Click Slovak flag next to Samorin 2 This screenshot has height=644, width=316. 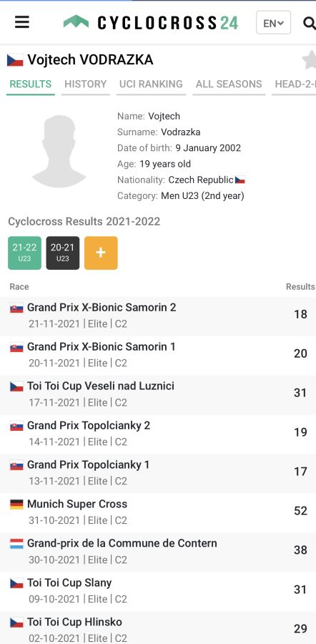16,308
